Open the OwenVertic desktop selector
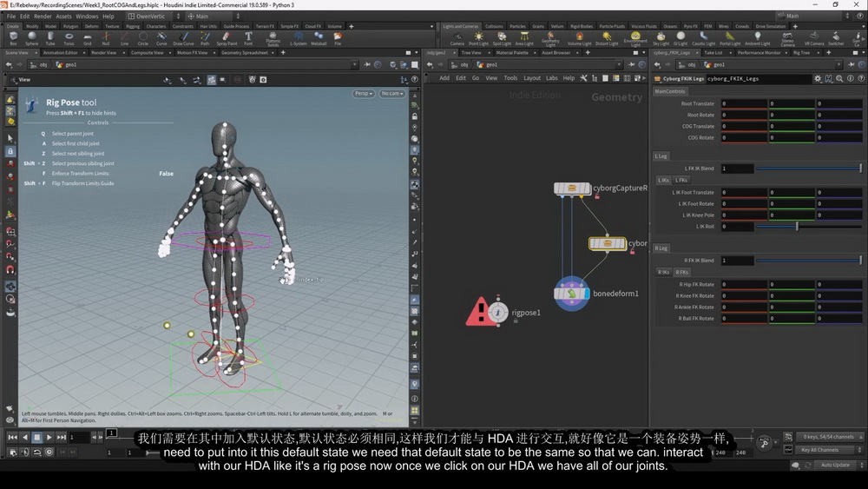 154,16
